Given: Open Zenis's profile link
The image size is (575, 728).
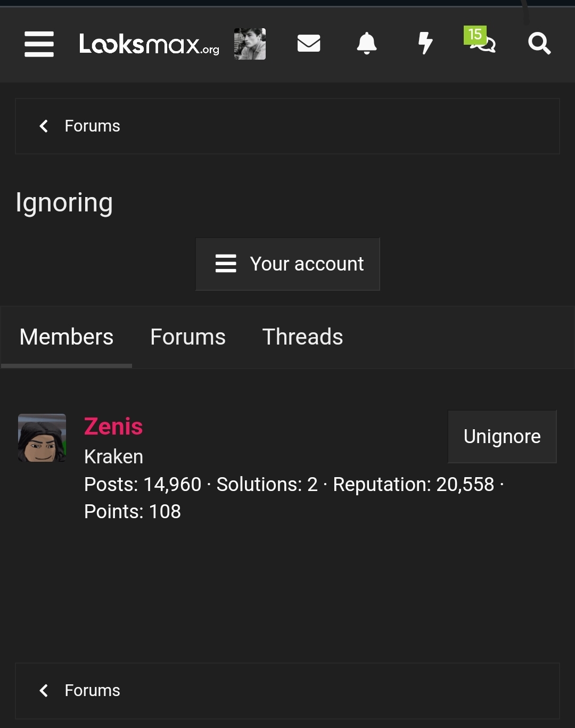Looking at the screenshot, I should 113,426.
